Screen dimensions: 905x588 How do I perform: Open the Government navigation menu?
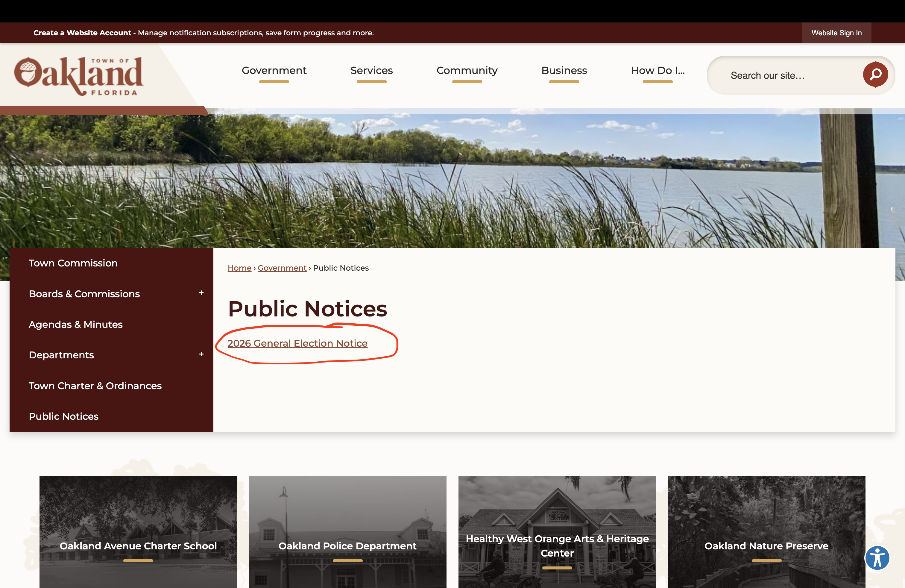tap(274, 71)
